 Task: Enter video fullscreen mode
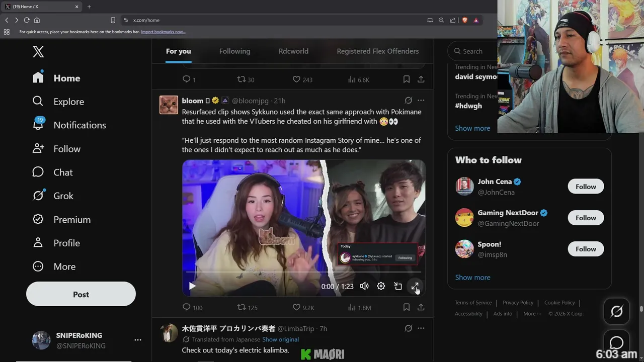pos(415,286)
